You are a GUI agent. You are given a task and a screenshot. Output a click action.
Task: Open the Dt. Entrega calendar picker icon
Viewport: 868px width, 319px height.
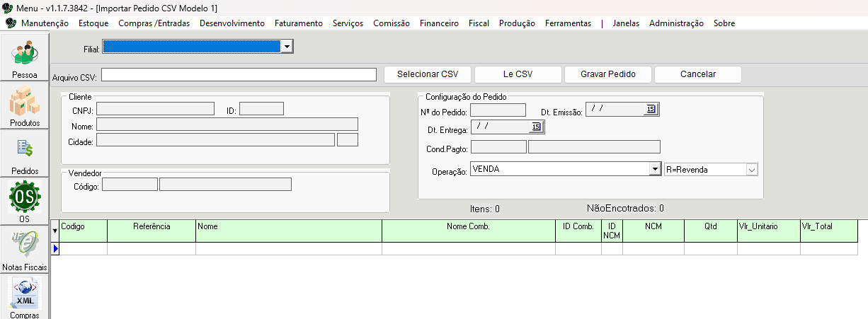[537, 127]
